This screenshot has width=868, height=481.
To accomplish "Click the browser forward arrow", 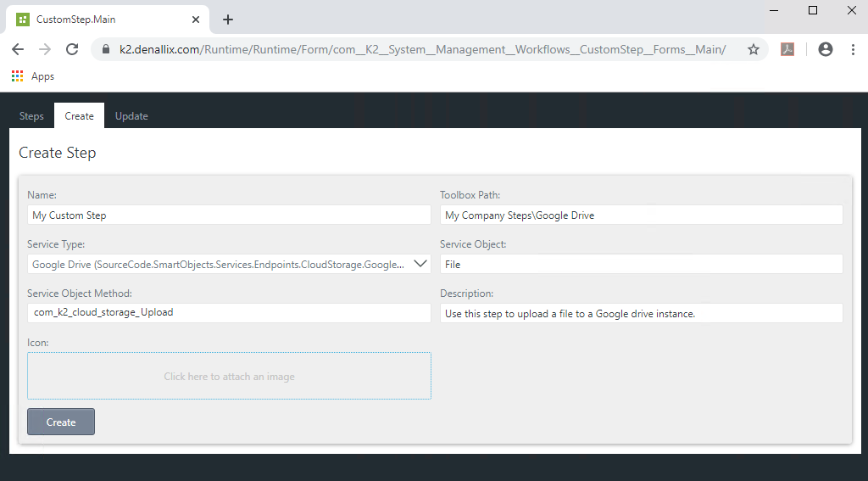I will pos(45,49).
